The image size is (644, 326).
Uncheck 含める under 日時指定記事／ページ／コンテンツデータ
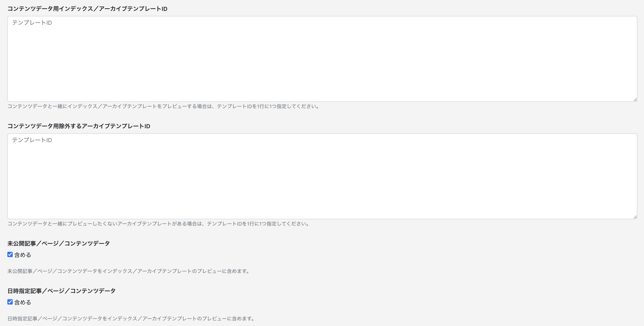10,302
